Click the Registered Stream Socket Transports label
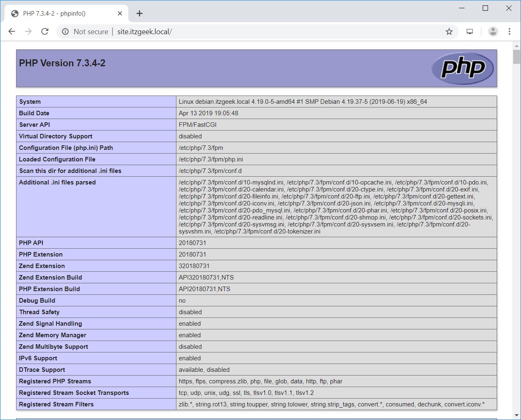 coord(74,393)
